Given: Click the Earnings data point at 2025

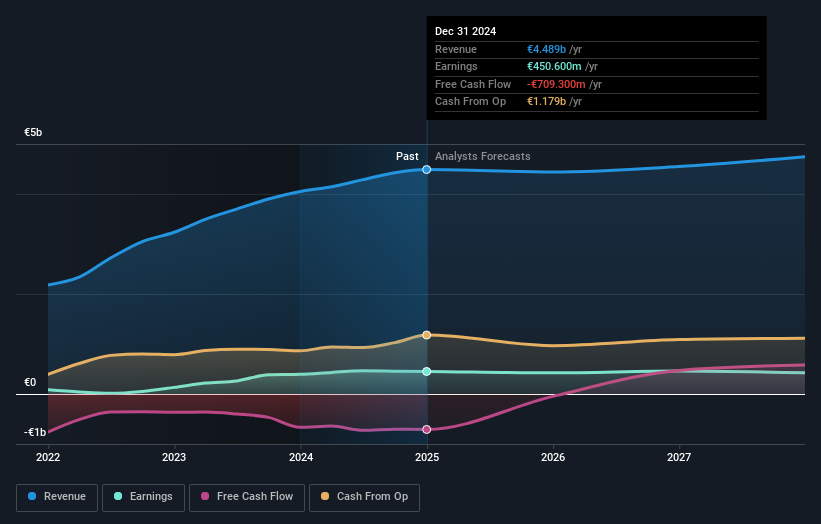Looking at the screenshot, I should click(x=427, y=372).
